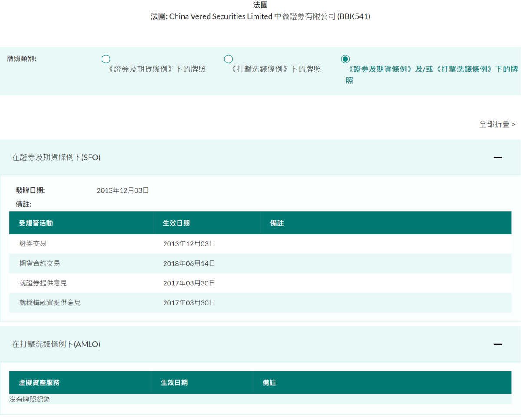Click the 備註 column header in the SFO table

[277, 223]
